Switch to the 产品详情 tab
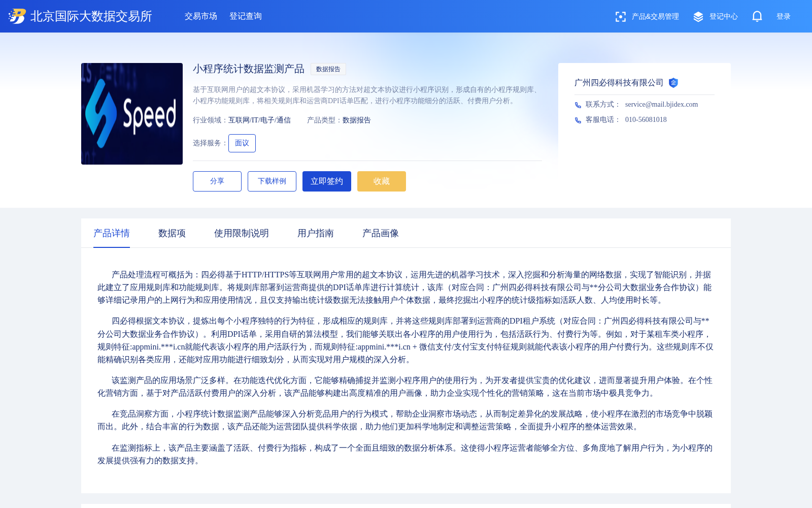The height and width of the screenshot is (508, 812). point(112,233)
